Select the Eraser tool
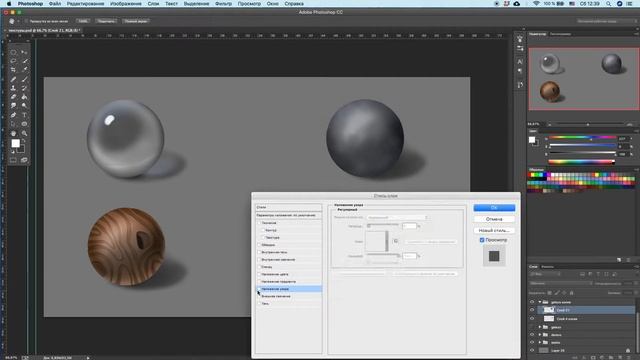 pos(13,97)
